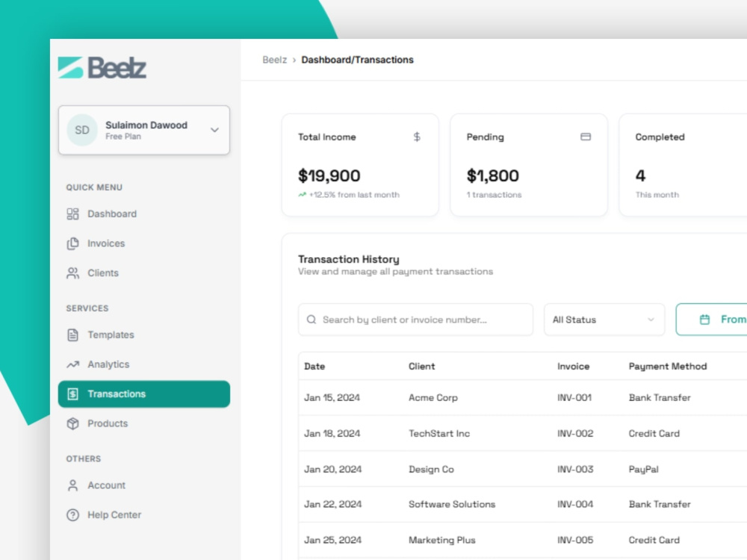The image size is (747, 560).
Task: Click the Invoices document icon
Action: [72, 243]
